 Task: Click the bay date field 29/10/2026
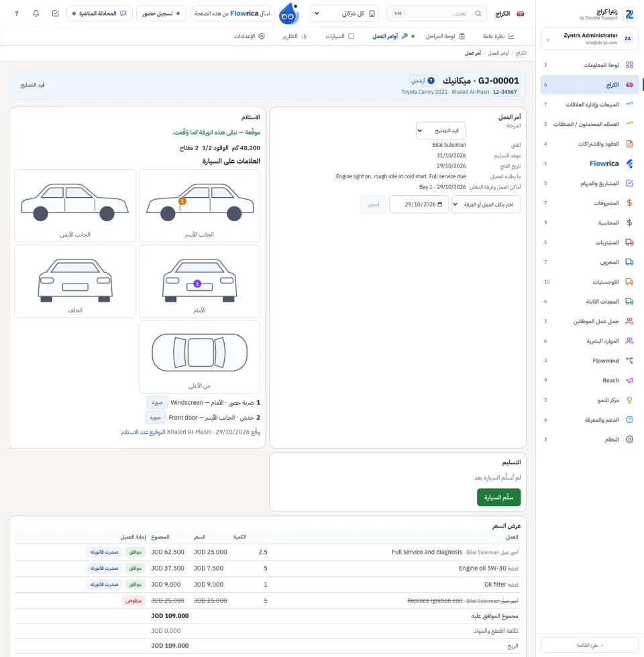pos(419,204)
